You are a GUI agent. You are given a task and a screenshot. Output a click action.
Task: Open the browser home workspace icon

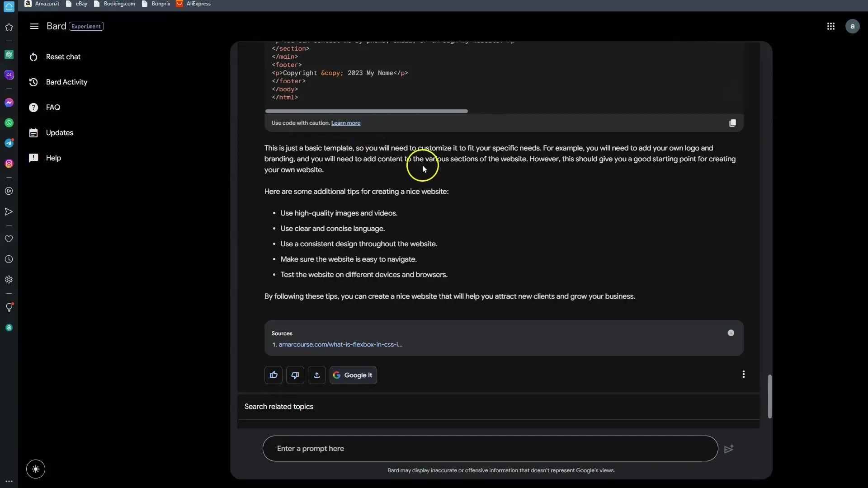coord(9,6)
